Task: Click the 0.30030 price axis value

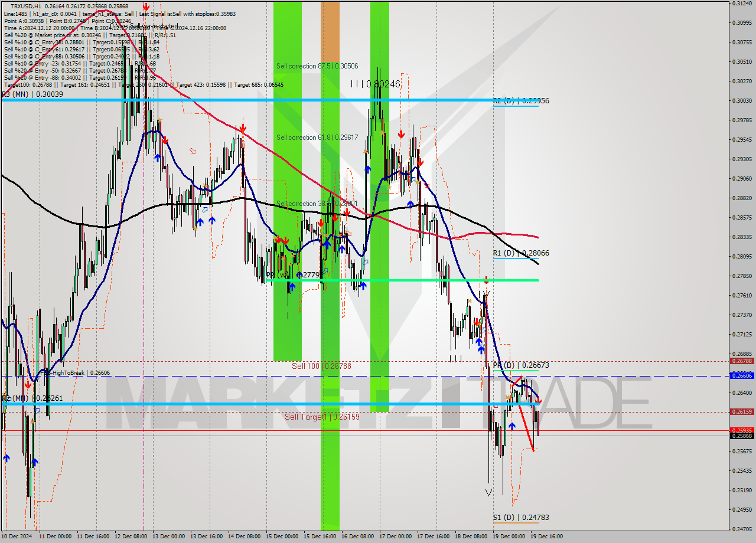Action: tap(742, 100)
